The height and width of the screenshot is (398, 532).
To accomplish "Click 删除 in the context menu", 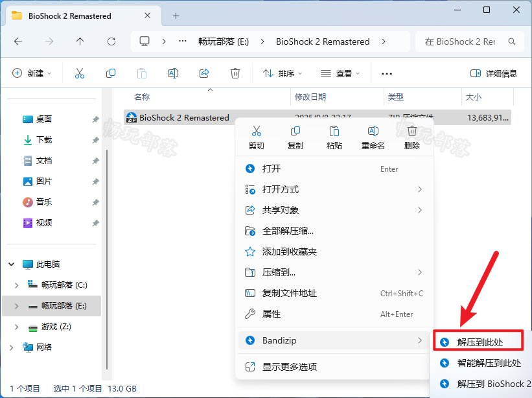I will (x=412, y=138).
